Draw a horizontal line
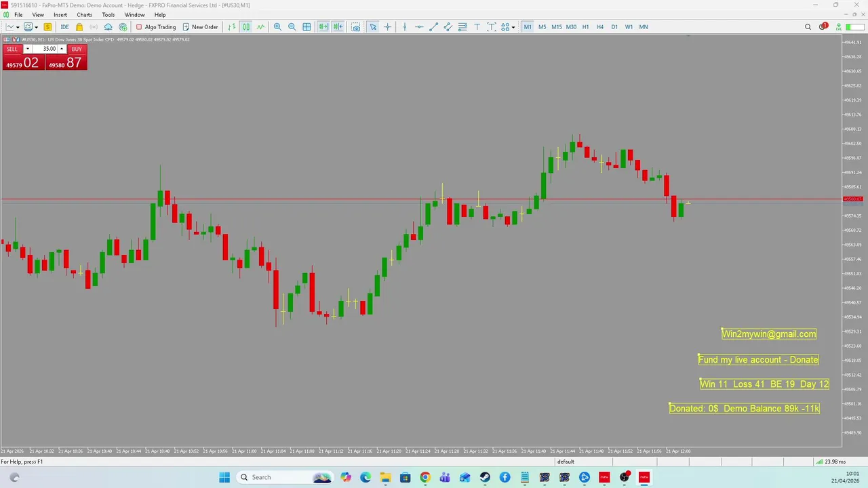868x488 pixels. (419, 27)
